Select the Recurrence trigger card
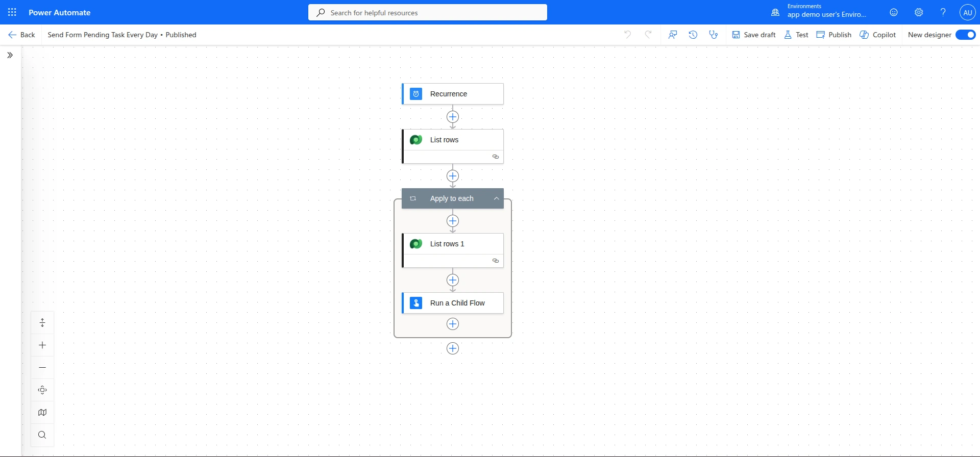Screen dimensions: 980x457 pos(453,94)
